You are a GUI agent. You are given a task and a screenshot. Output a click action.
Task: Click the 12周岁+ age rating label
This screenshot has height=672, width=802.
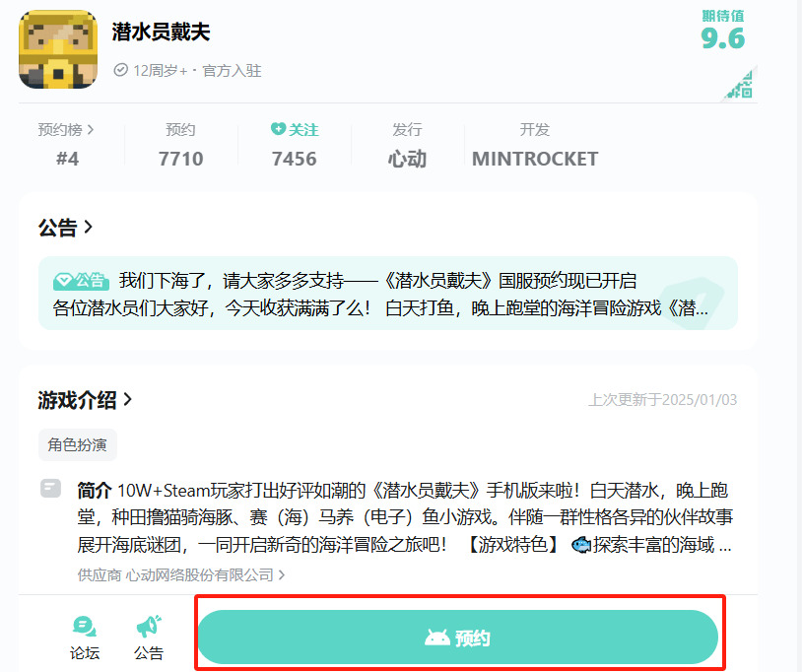160,71
